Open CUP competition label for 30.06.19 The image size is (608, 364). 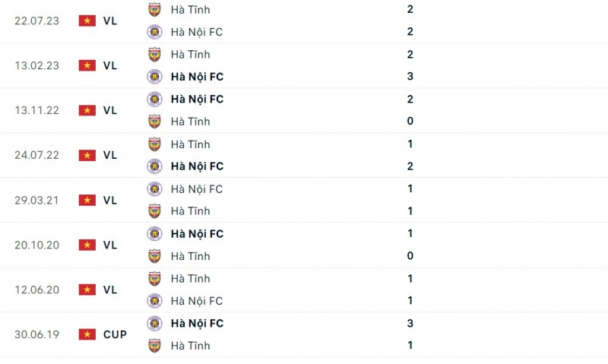[x=115, y=334]
